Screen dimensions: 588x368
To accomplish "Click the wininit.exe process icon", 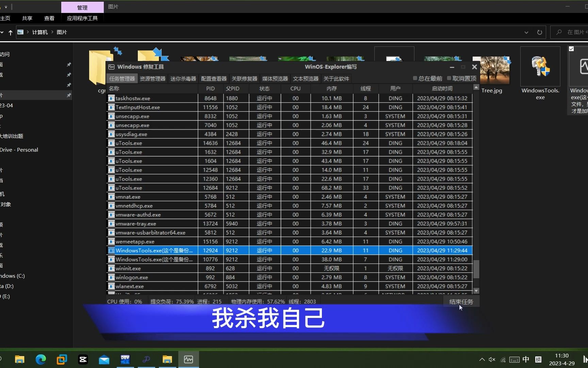I will (x=111, y=268).
